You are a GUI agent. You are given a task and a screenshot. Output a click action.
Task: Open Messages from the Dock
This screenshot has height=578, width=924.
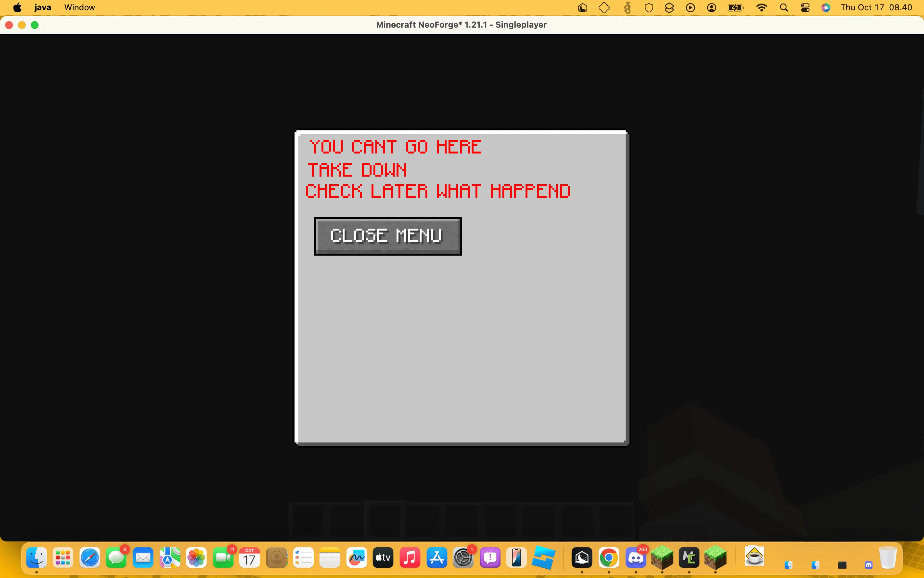[x=116, y=558]
